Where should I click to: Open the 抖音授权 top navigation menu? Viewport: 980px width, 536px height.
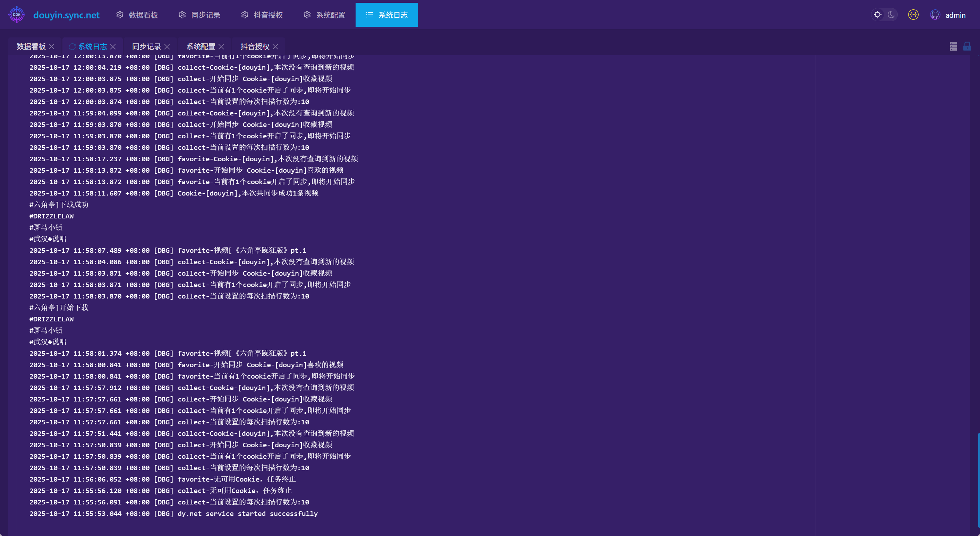pos(262,15)
